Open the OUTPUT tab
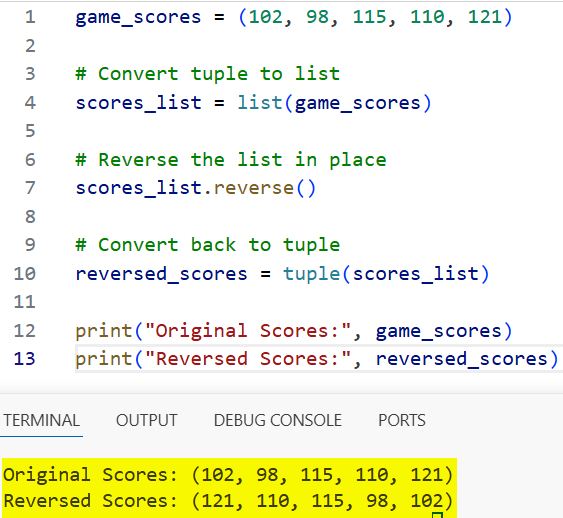This screenshot has height=518, width=563. (x=146, y=420)
